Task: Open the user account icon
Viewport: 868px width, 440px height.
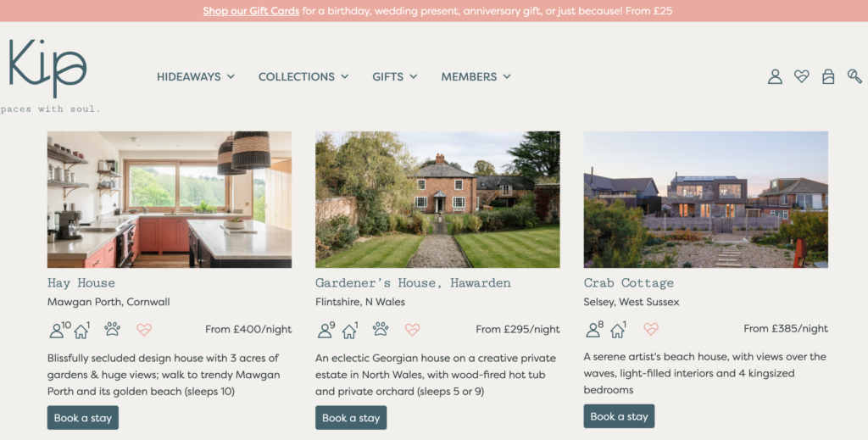Action: click(775, 76)
